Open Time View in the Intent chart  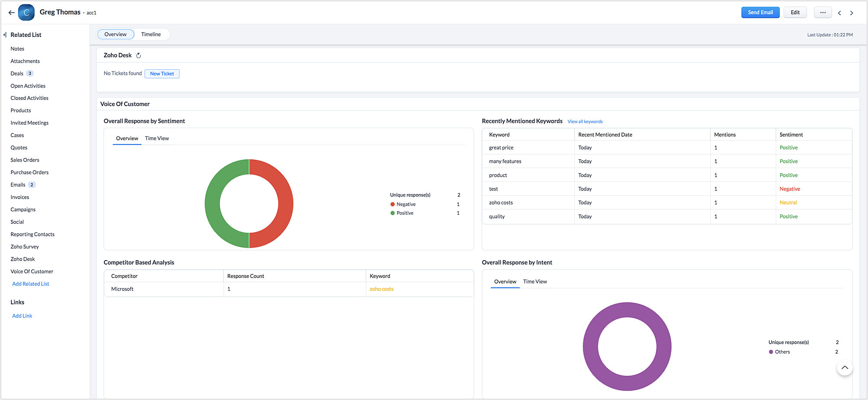click(535, 282)
